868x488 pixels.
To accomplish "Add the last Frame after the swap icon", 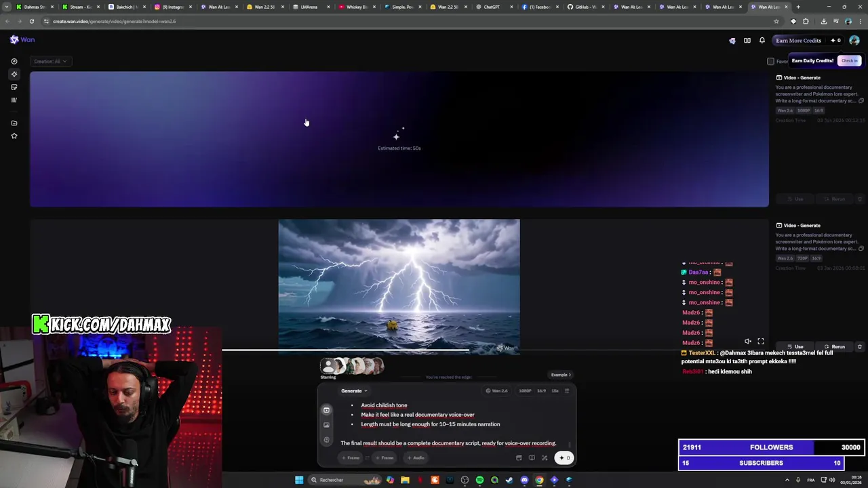I will [384, 457].
